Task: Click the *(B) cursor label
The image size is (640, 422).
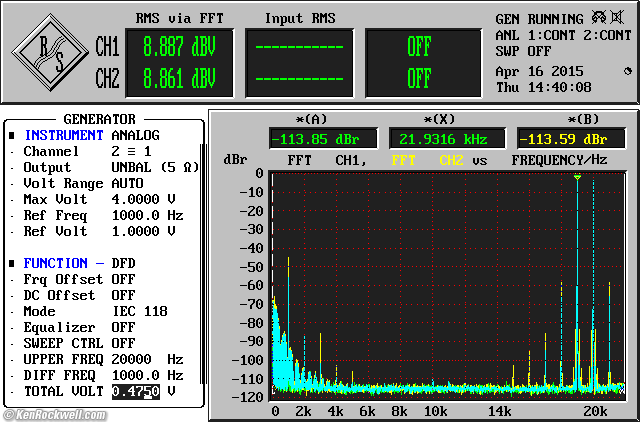Action: (583, 119)
